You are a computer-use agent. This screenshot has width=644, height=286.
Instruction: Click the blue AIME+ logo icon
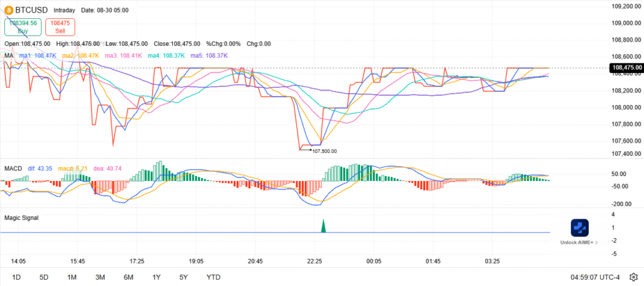[x=579, y=228]
